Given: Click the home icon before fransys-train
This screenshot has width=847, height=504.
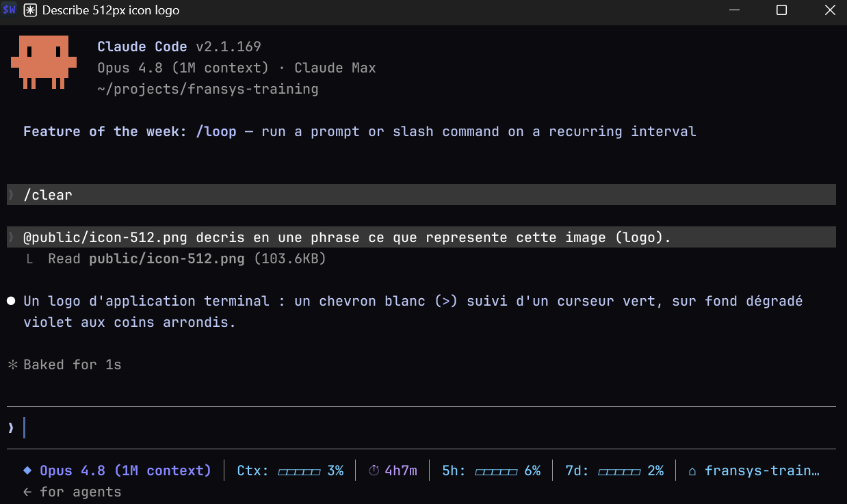Looking at the screenshot, I should coord(692,471).
